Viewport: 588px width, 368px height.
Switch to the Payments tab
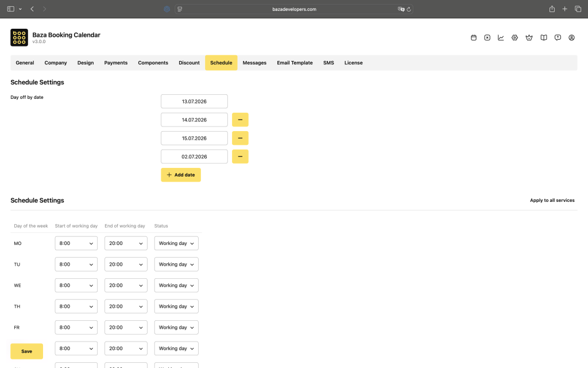coord(116,63)
